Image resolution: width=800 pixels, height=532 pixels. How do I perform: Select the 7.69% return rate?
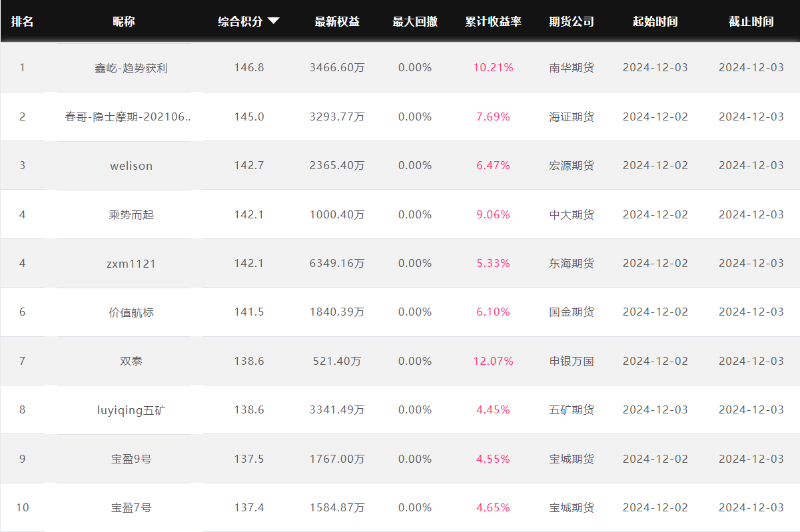[x=494, y=117]
